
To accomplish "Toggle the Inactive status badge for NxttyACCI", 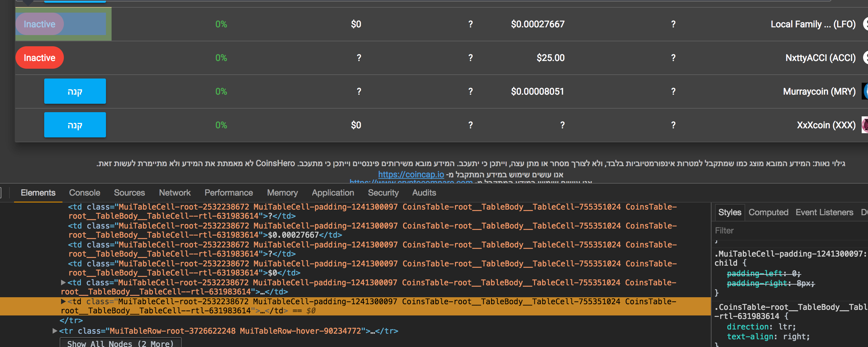I will (39, 57).
